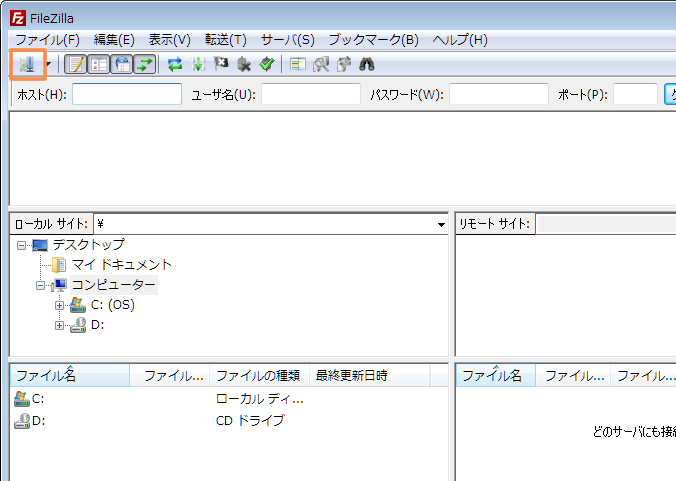This screenshot has width=676, height=481.
Task: Click the refresh file lists icon
Action: click(176, 65)
